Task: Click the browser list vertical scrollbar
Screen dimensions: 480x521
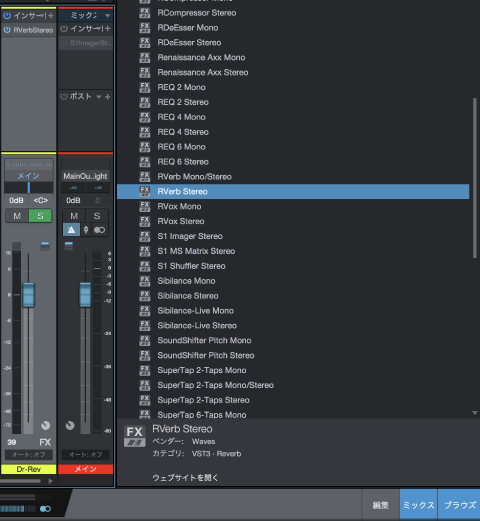Action: [475, 178]
